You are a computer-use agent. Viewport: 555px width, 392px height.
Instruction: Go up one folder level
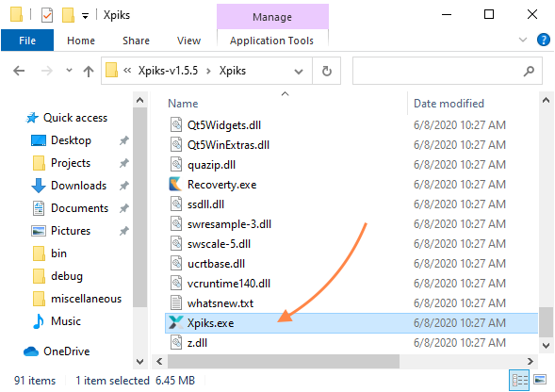[89, 72]
